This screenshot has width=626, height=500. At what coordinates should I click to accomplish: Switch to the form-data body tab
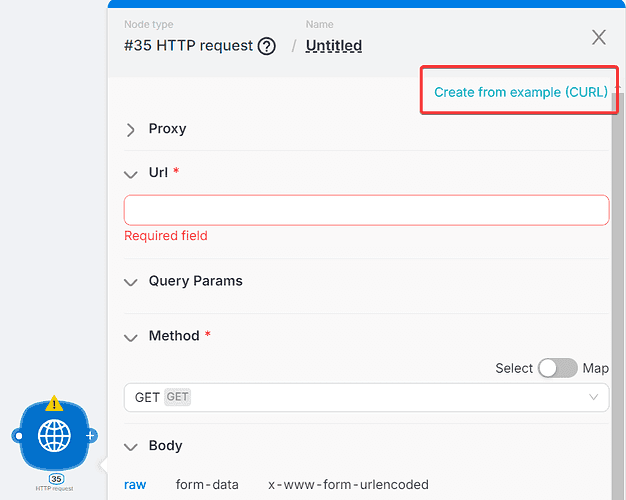207,485
